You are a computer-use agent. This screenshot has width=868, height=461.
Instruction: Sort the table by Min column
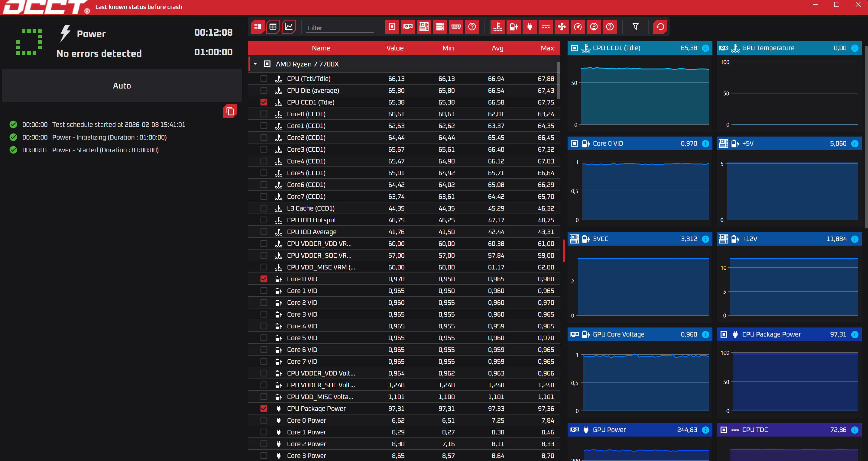click(448, 48)
